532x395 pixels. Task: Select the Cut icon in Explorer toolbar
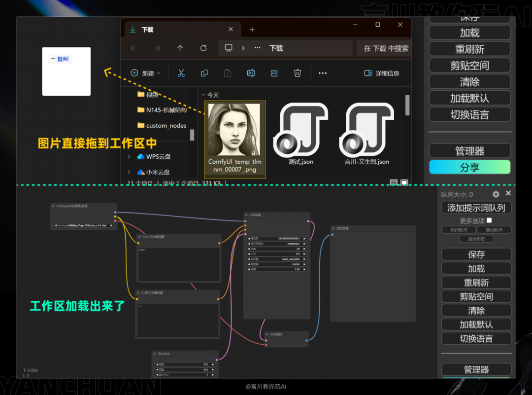[181, 73]
